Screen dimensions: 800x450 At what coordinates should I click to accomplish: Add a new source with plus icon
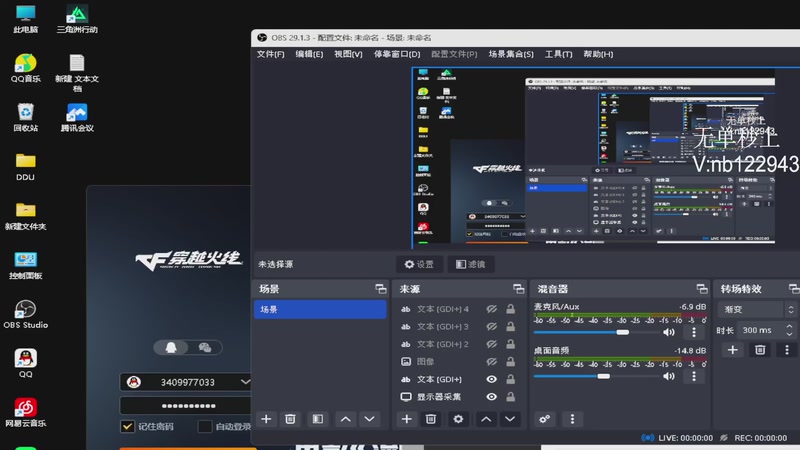click(407, 419)
